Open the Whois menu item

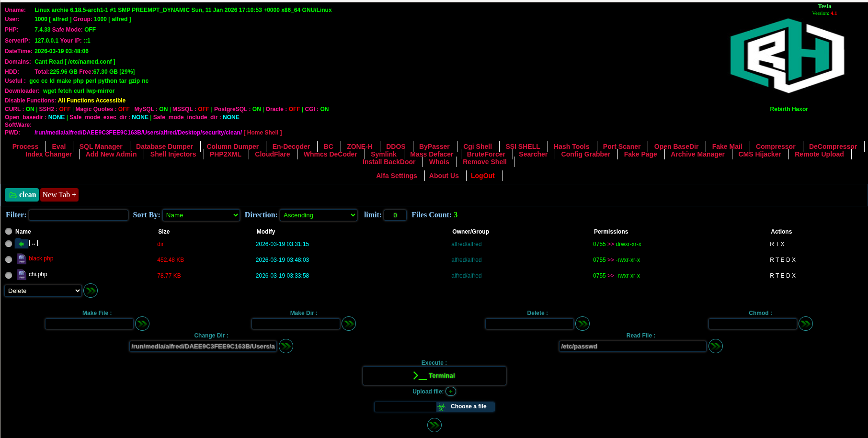click(x=439, y=162)
